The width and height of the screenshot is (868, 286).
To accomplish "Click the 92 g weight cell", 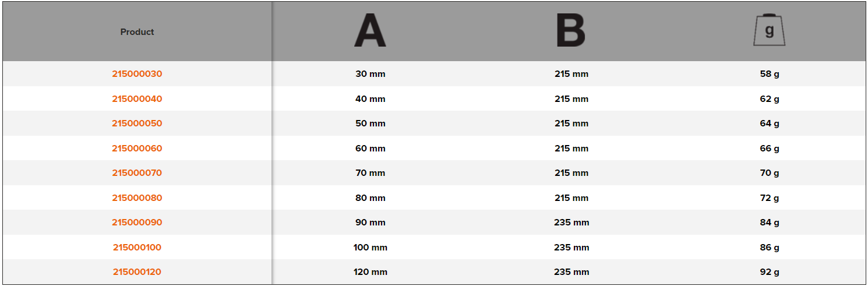I will click(x=769, y=272).
